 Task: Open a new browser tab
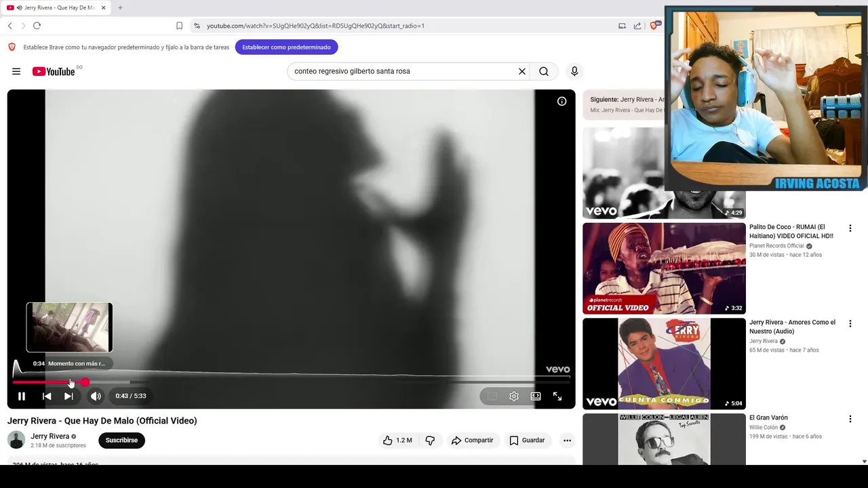[120, 7]
